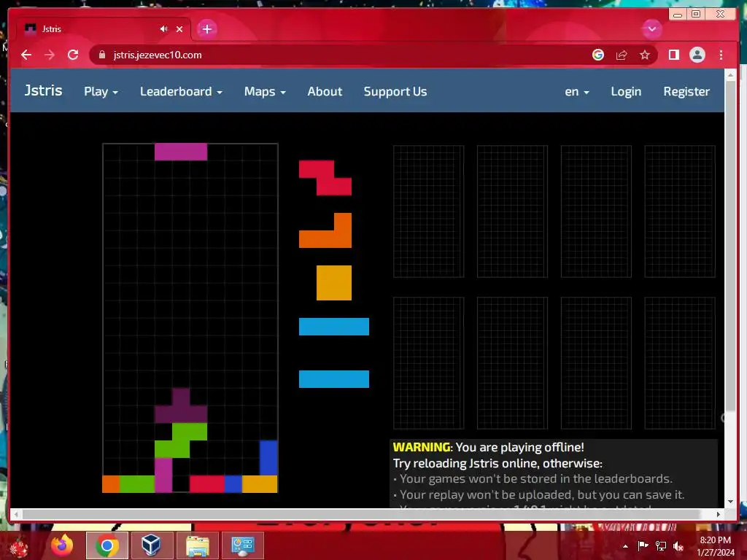This screenshot has width=747, height=560.
Task: Open Firefox from the taskbar
Action: [x=63, y=545]
